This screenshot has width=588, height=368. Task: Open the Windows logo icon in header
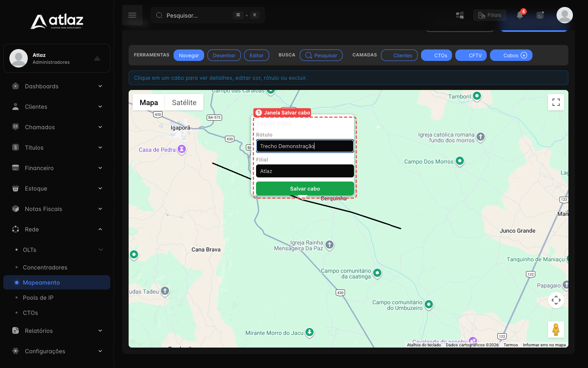[460, 15]
